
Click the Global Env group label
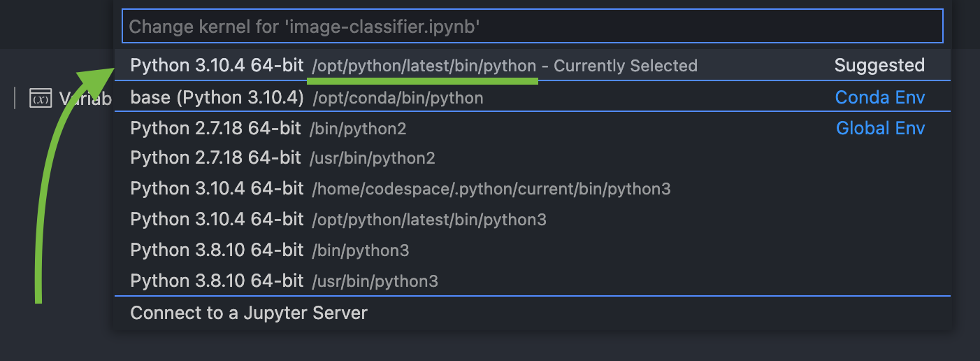(880, 129)
